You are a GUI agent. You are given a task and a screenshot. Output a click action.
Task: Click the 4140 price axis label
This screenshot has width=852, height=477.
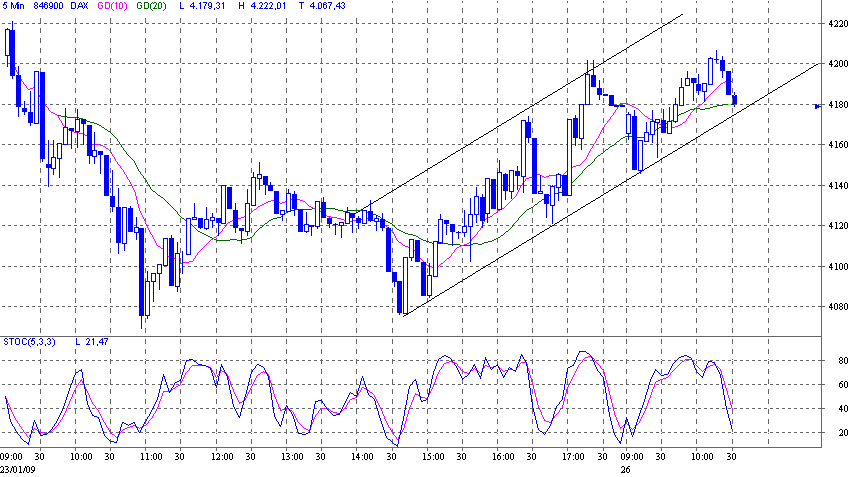coord(838,186)
